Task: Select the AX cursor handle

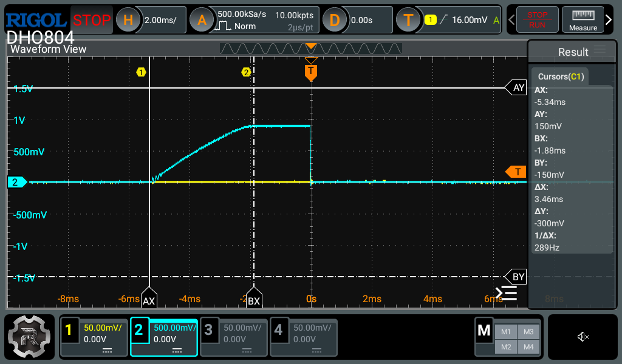Action: [149, 300]
